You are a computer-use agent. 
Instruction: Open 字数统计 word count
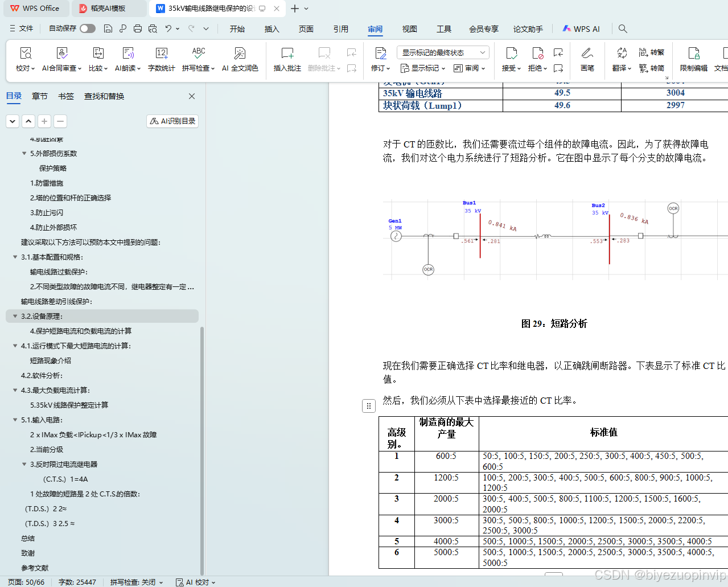[162, 60]
